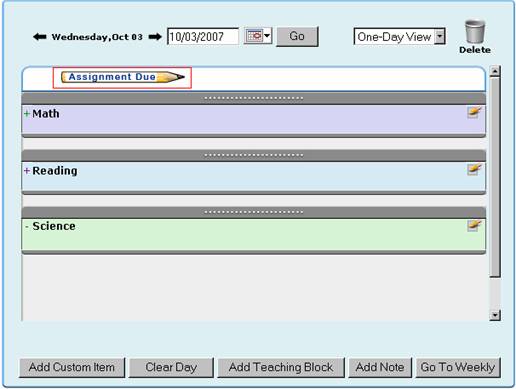Click the Assignment Due pencil

pyautogui.click(x=122, y=77)
